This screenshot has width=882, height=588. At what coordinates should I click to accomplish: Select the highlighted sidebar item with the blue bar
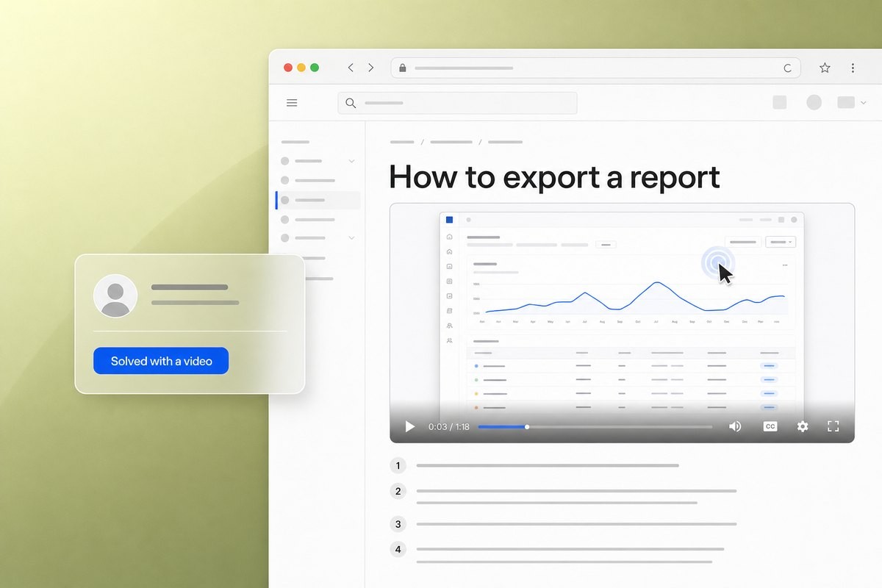pyautogui.click(x=318, y=200)
